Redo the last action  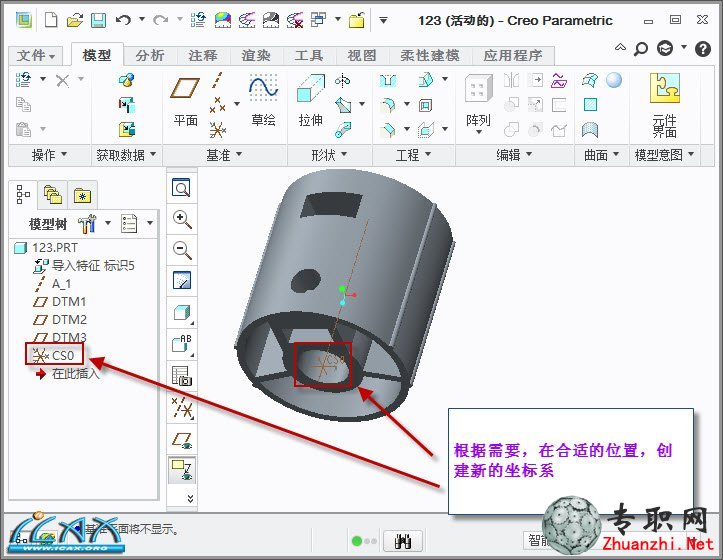pos(160,20)
